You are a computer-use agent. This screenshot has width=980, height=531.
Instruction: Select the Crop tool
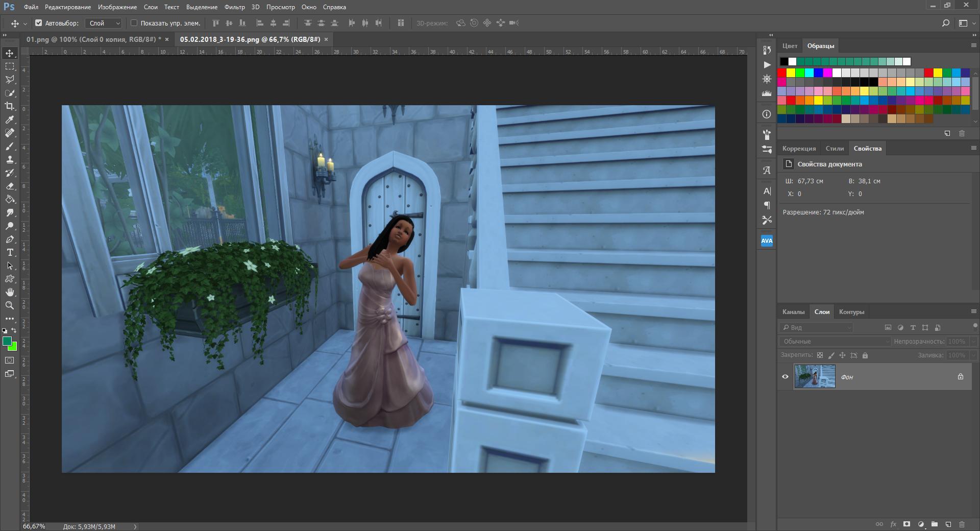[x=10, y=106]
